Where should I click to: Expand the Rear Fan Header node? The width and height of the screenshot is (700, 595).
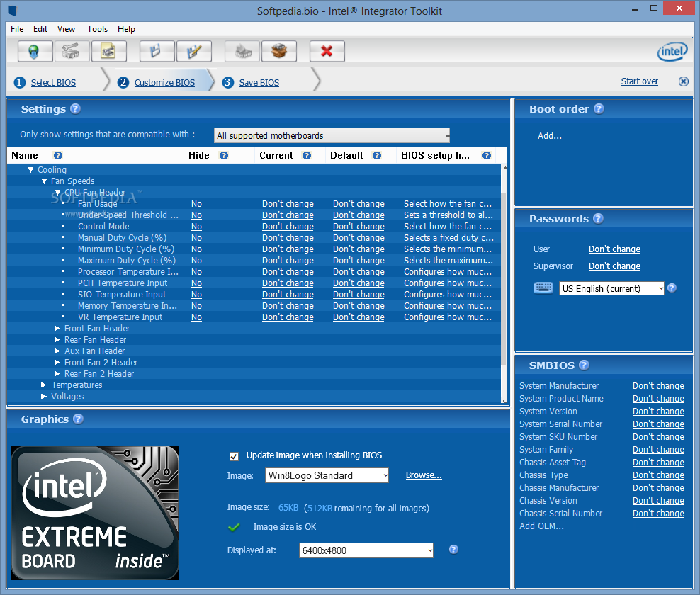[x=57, y=340]
